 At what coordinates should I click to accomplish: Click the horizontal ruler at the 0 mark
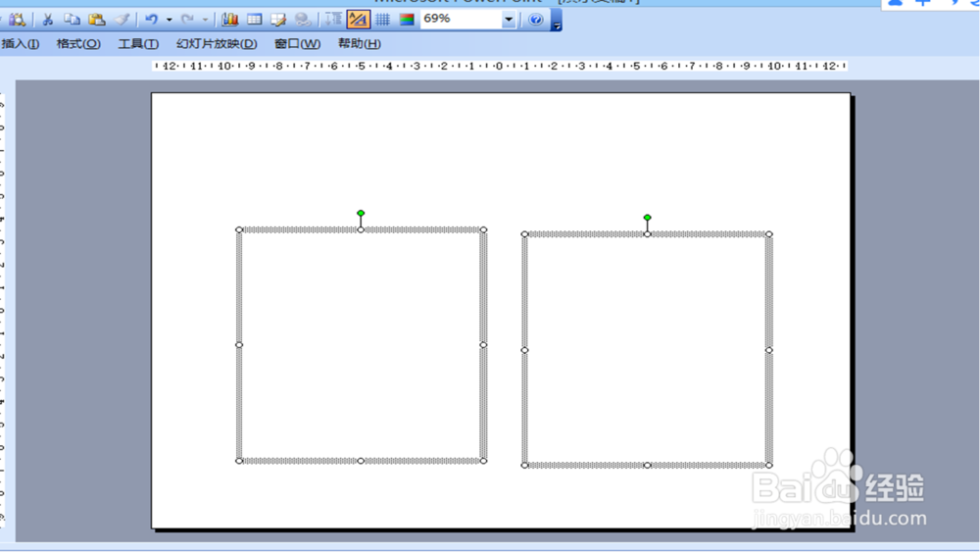[x=499, y=66]
